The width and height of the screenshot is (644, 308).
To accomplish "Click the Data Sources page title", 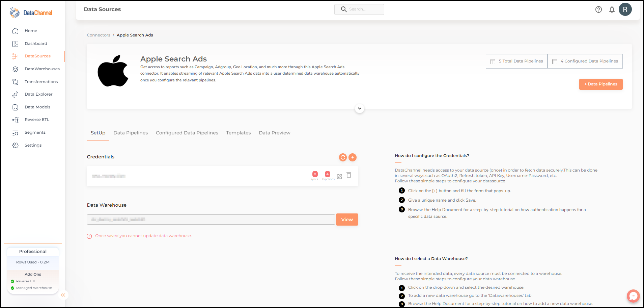I will coord(102,9).
